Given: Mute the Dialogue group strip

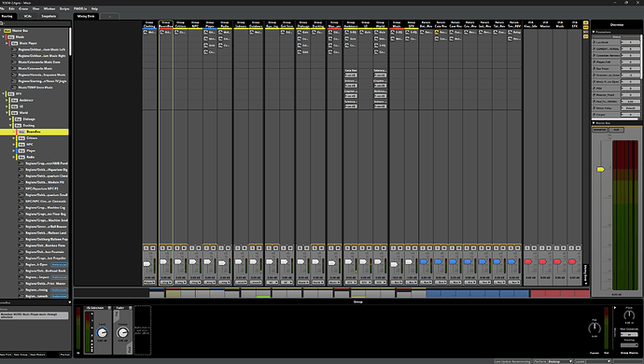Looking at the screenshot, I should tap(306, 247).
